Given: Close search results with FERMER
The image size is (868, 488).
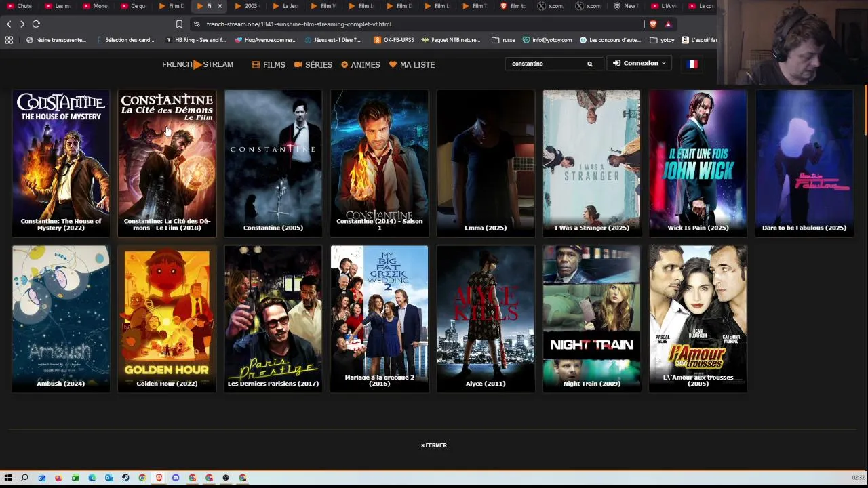Looking at the screenshot, I should (434, 445).
